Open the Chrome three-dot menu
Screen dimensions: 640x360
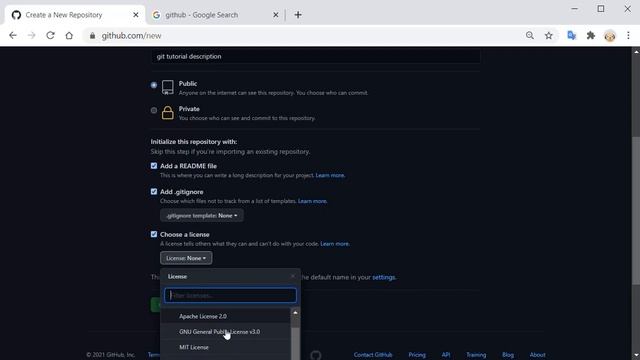(x=628, y=36)
